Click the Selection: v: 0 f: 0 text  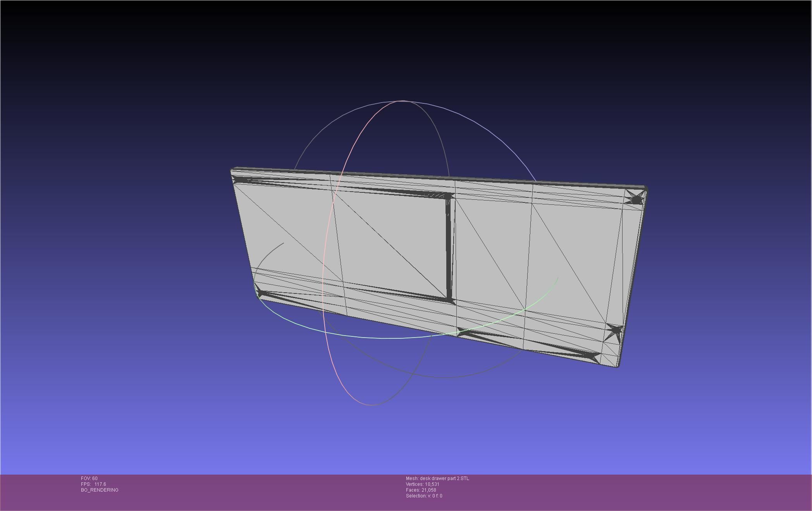coord(424,496)
